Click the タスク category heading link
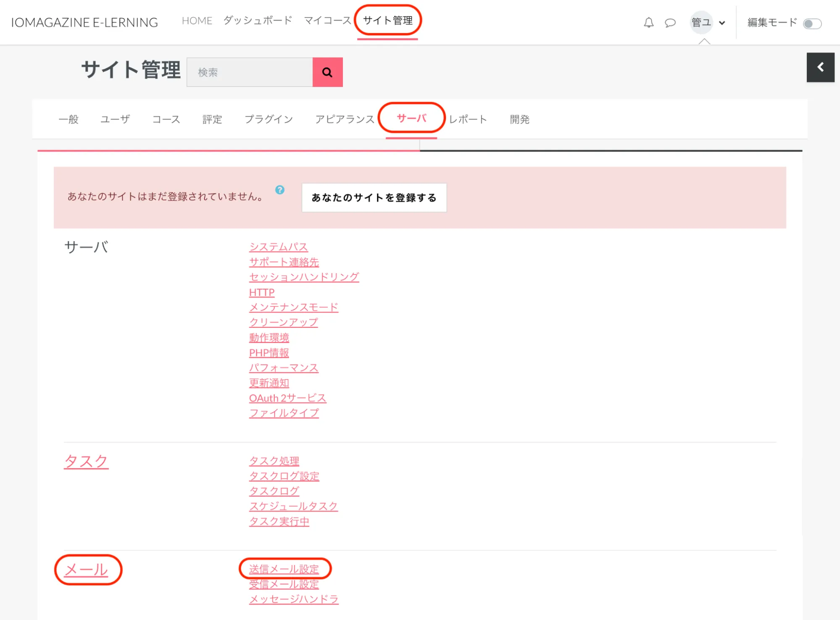 click(x=86, y=462)
